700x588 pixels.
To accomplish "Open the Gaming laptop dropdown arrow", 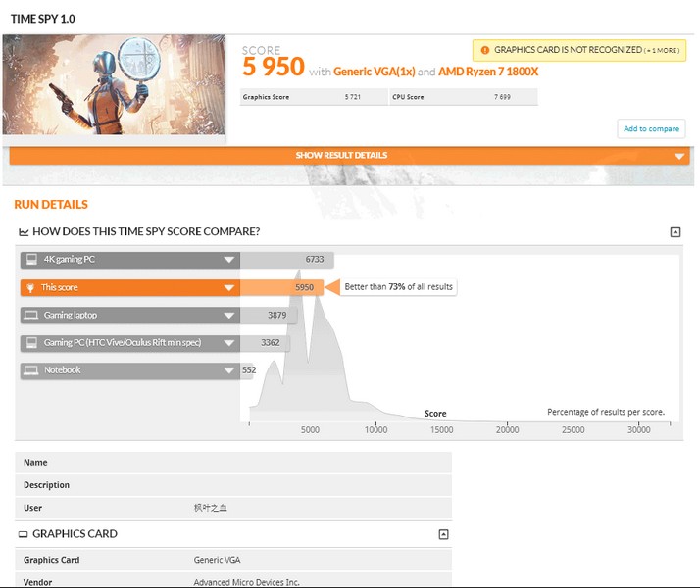I will 229,316.
